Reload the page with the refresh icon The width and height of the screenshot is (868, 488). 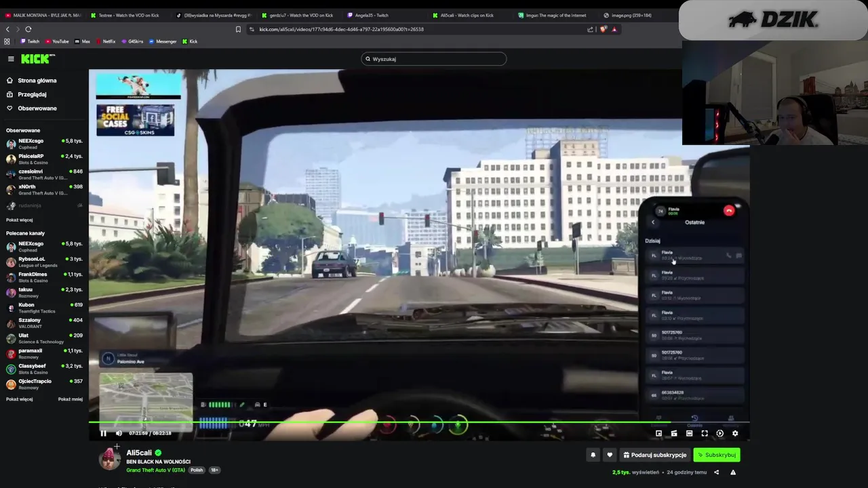[x=28, y=29]
